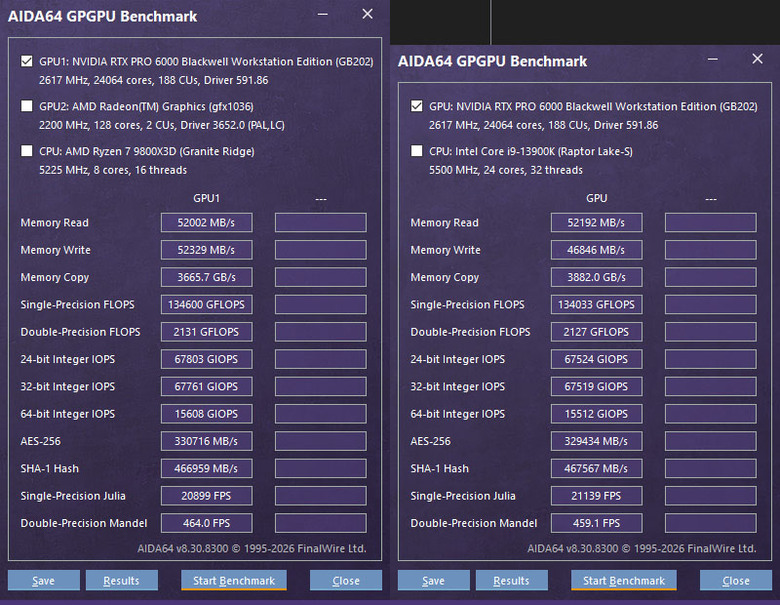Click the GPU column header in right window

click(x=596, y=198)
